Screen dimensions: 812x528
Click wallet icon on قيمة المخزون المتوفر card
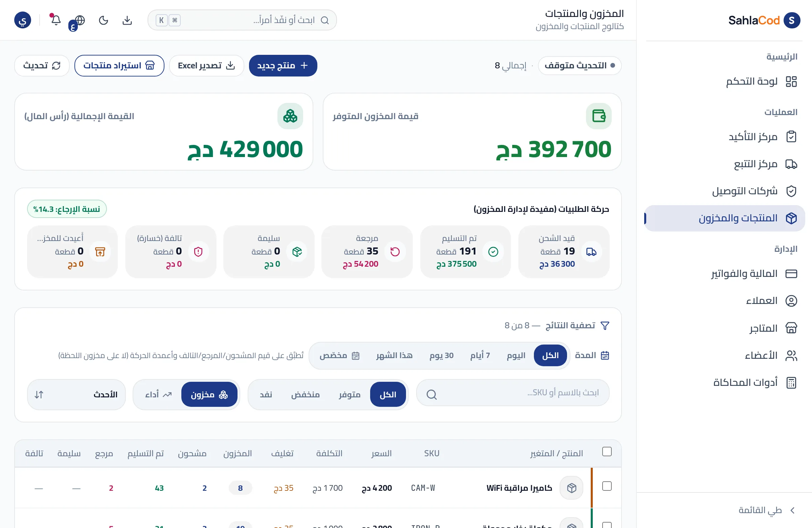click(x=599, y=116)
